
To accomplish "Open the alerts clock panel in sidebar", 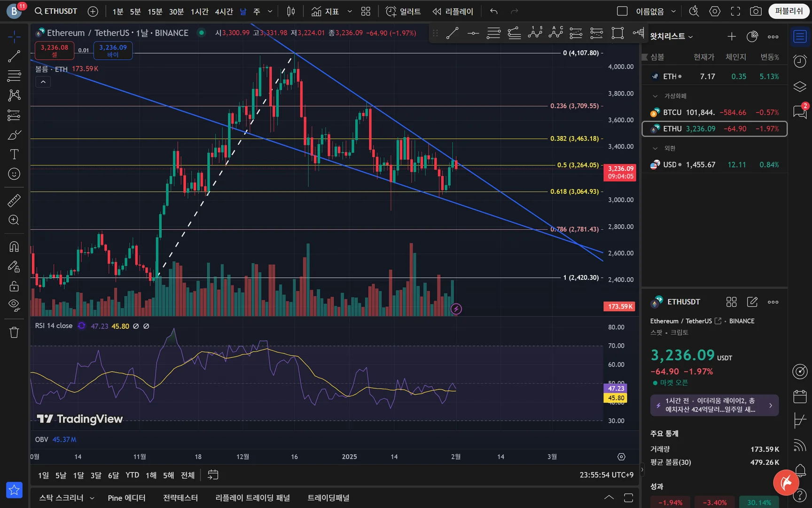I will [800, 61].
